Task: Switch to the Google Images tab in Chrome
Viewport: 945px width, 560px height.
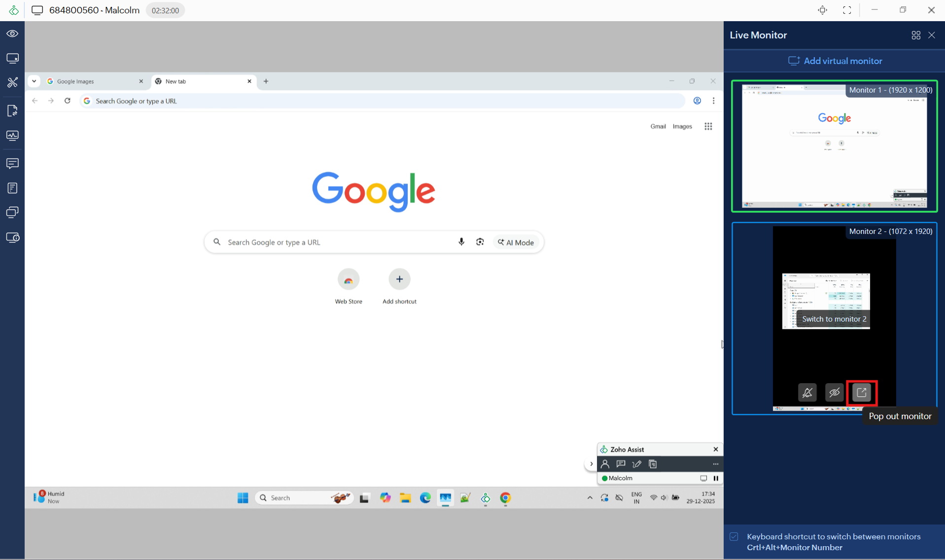Action: (x=95, y=81)
